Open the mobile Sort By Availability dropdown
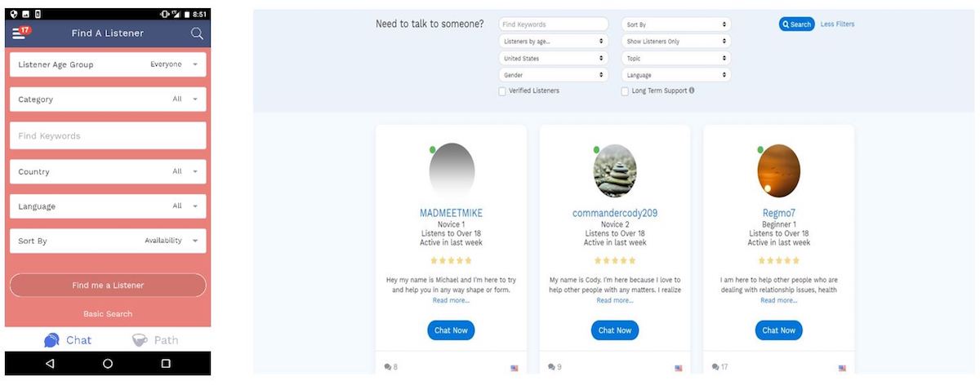This screenshot has width=980, height=385. (x=108, y=241)
